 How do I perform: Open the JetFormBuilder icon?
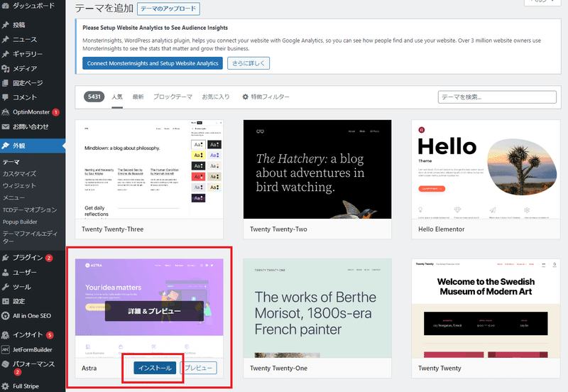tap(5, 349)
